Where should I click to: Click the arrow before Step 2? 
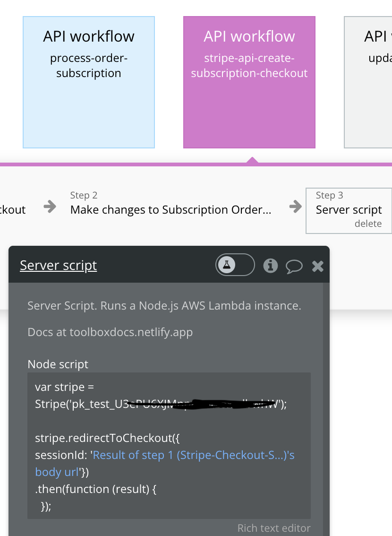click(50, 206)
